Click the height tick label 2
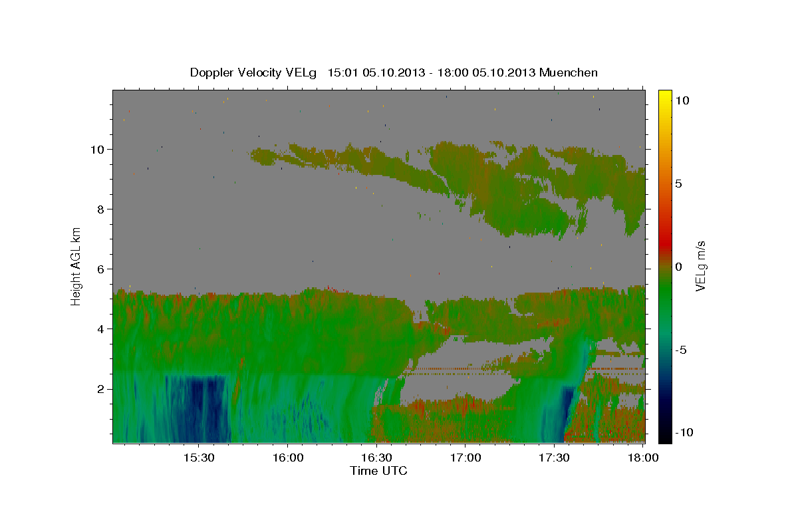Screen dimensions: 798x532 coord(100,389)
